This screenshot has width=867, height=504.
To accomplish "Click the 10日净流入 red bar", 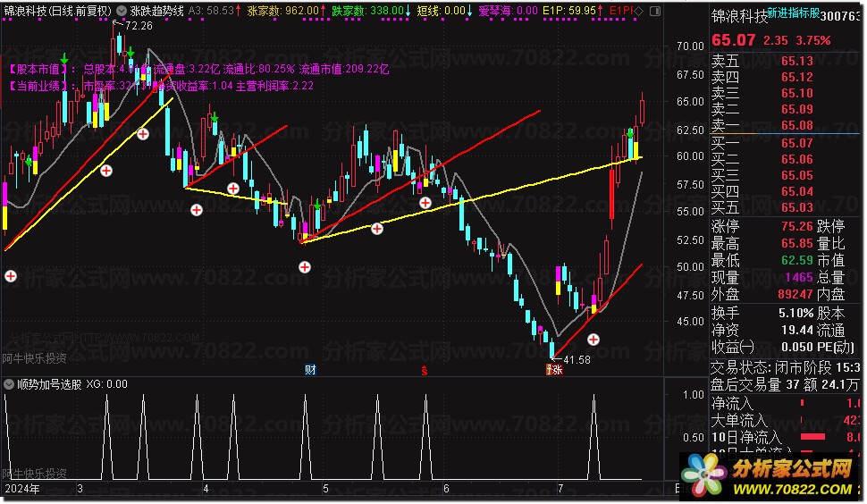I will 812,437.
